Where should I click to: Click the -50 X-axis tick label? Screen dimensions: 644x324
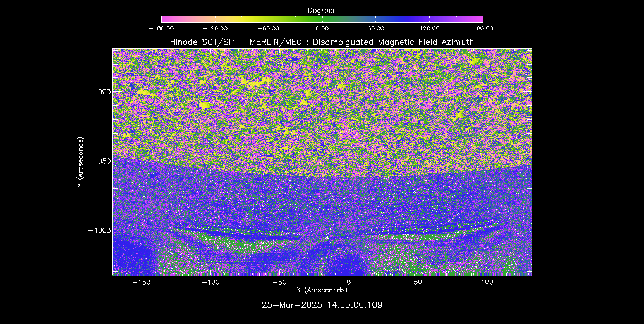tap(279, 282)
